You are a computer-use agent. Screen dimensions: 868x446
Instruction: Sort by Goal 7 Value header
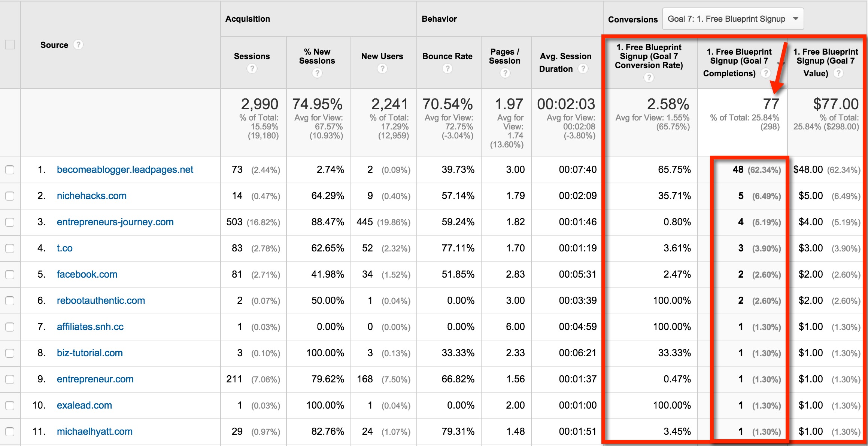(825, 62)
